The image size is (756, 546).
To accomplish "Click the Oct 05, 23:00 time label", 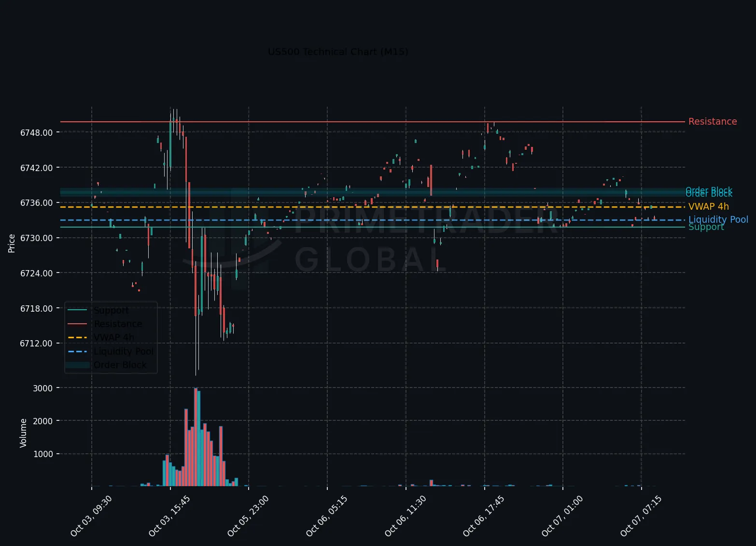I will point(248,516).
